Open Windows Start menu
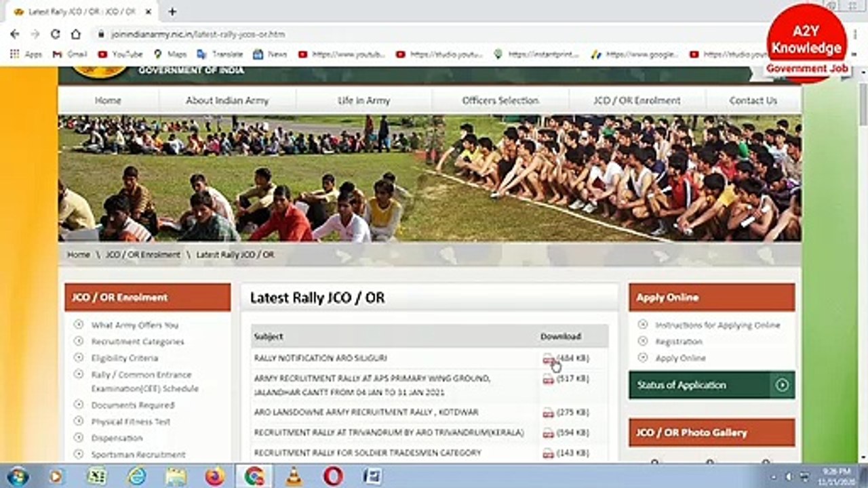Image resolution: width=868 pixels, height=488 pixels. click(18, 476)
